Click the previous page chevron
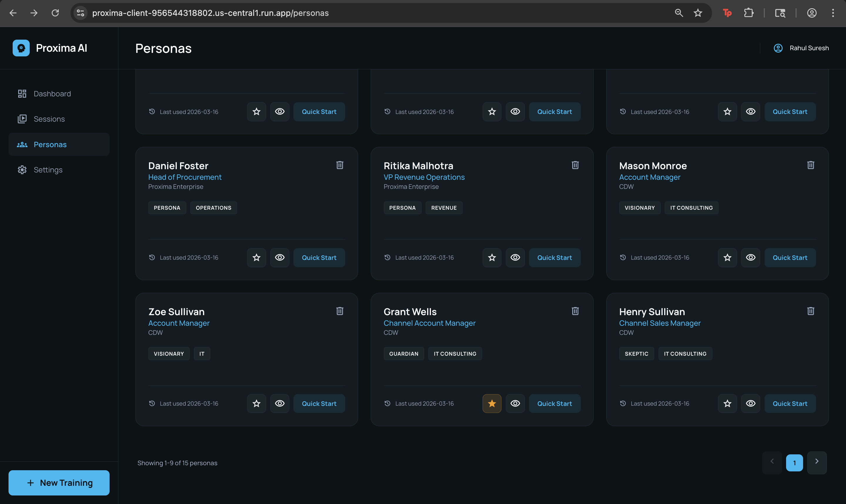 [x=772, y=462]
